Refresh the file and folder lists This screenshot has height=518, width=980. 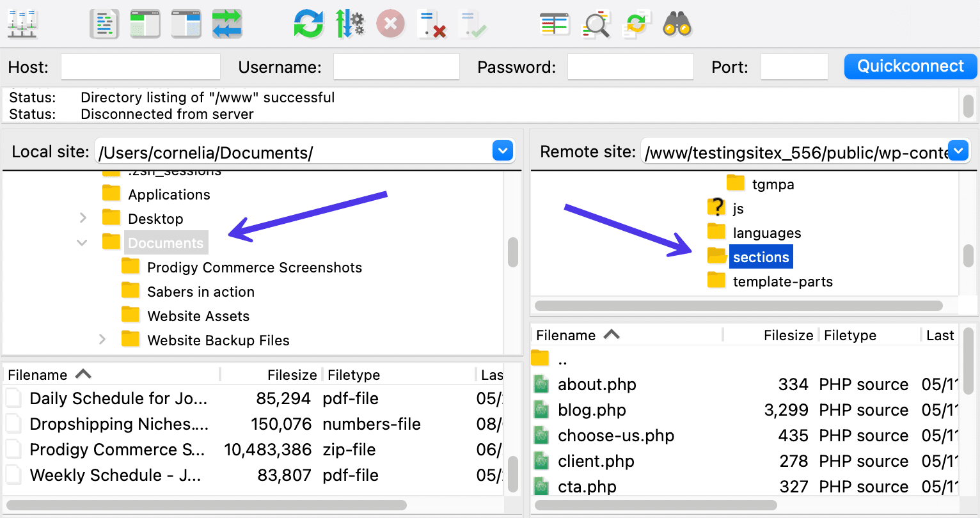click(309, 24)
